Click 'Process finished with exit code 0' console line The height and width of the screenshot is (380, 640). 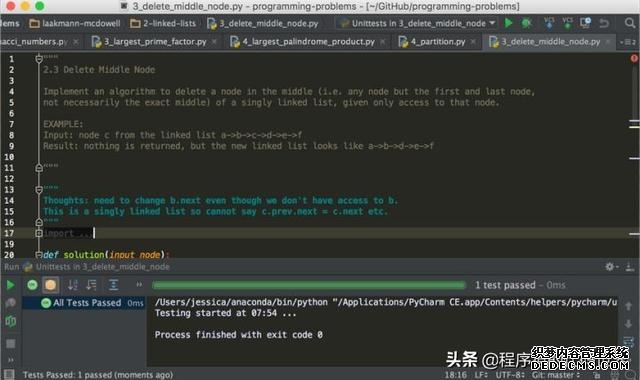coord(239,335)
